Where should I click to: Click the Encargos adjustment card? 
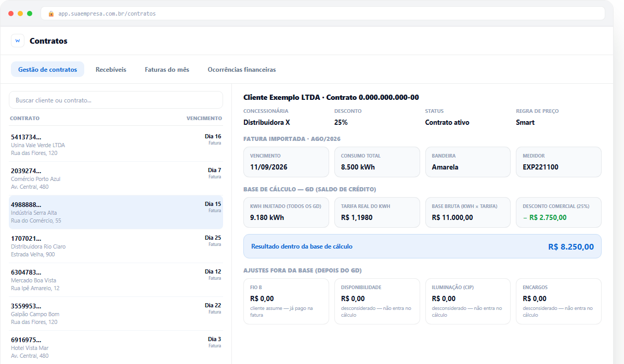pyautogui.click(x=558, y=302)
